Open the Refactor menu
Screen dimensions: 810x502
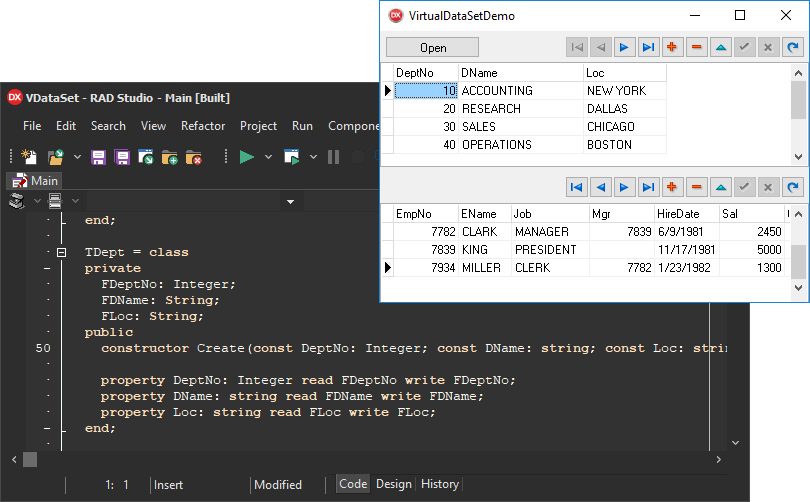click(x=203, y=126)
